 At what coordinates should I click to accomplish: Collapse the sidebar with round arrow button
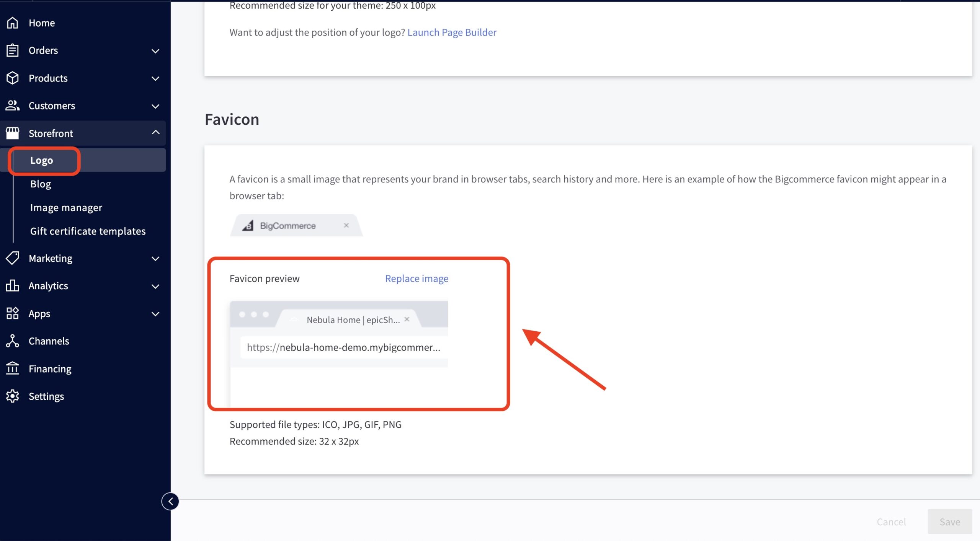click(170, 502)
